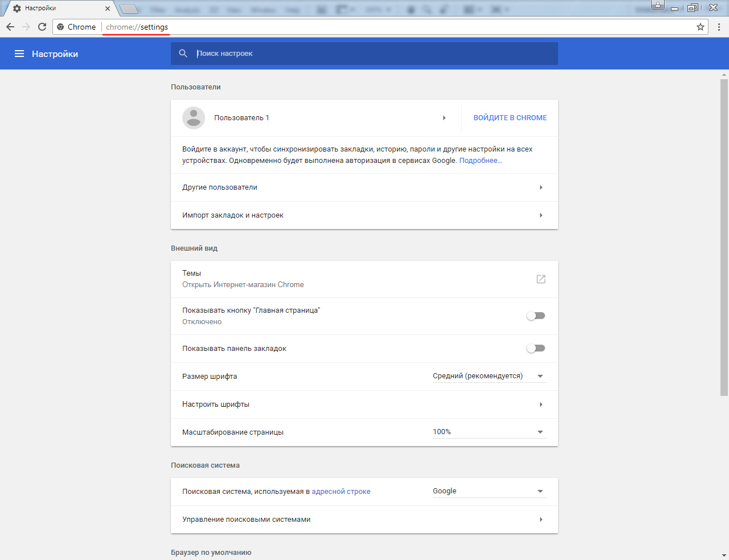Screen dimensions: 729x560
Task: Click Поисковая система section heading
Action: click(205, 465)
